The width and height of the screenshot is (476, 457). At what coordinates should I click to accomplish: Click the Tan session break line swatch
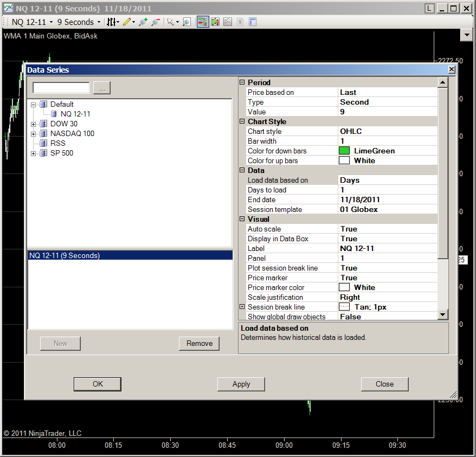(344, 307)
